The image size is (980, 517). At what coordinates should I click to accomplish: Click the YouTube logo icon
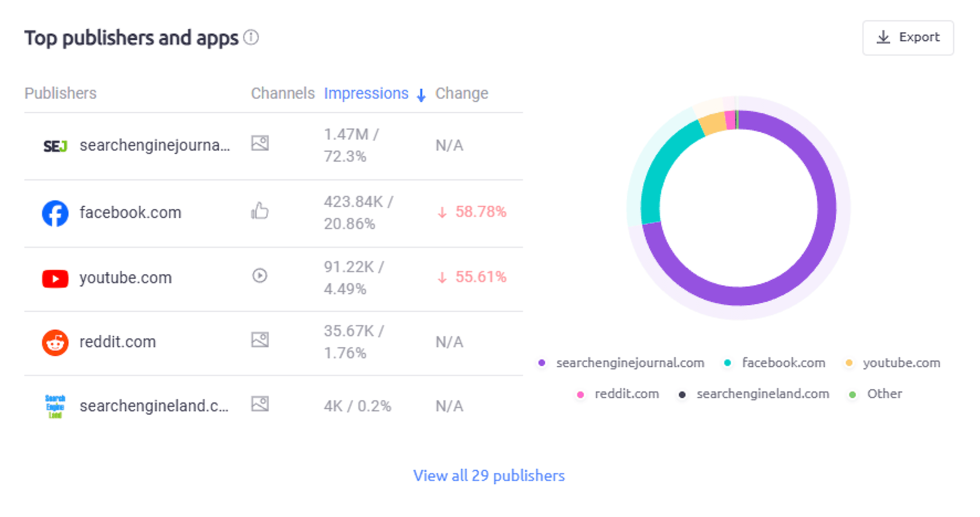(55, 279)
